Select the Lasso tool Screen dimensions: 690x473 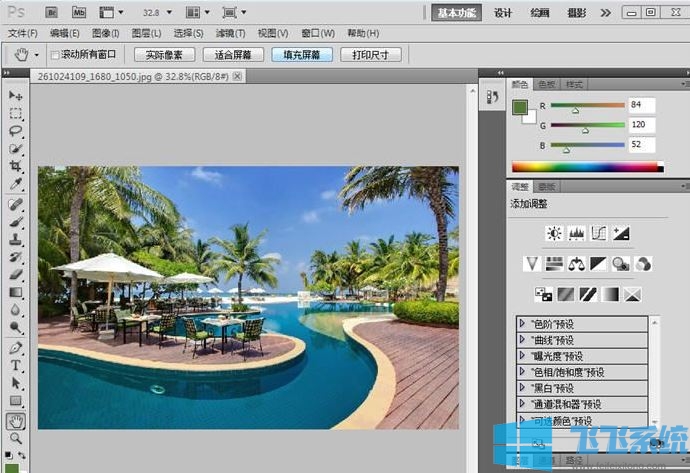(x=16, y=130)
